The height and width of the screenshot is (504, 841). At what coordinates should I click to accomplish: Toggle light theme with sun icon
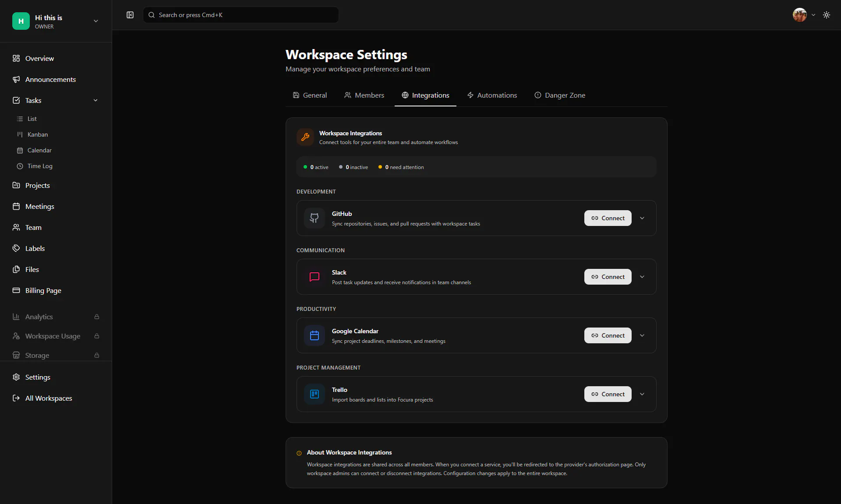pyautogui.click(x=827, y=15)
